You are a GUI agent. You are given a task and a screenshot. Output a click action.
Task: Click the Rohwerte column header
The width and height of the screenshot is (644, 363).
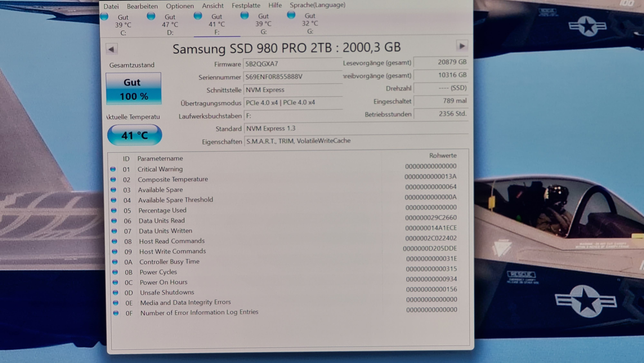(x=443, y=155)
